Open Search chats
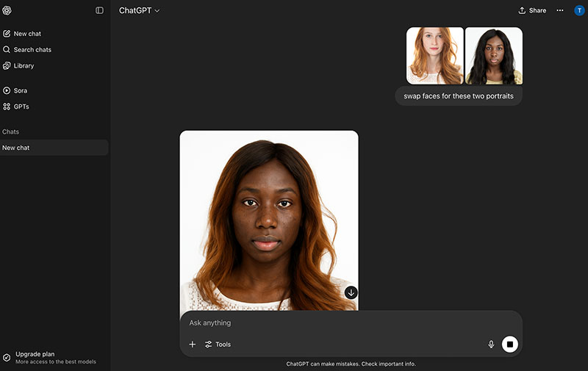Image resolution: width=588 pixels, height=371 pixels. click(x=32, y=50)
